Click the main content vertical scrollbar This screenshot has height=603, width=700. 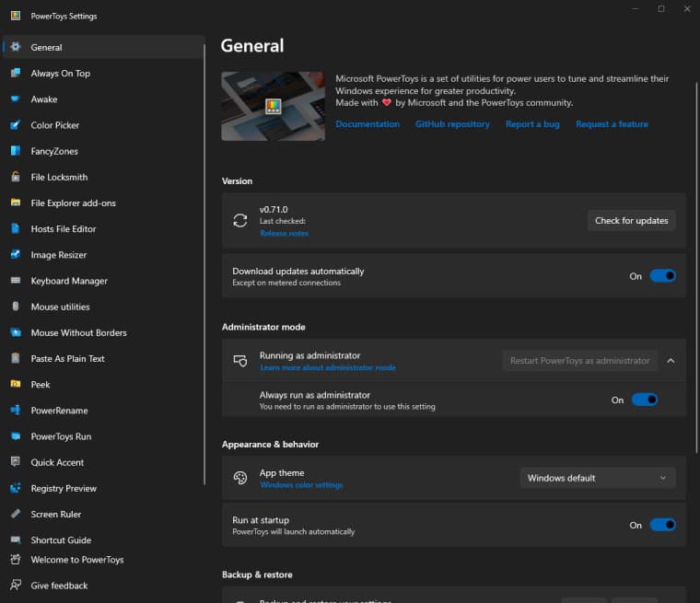click(695, 276)
